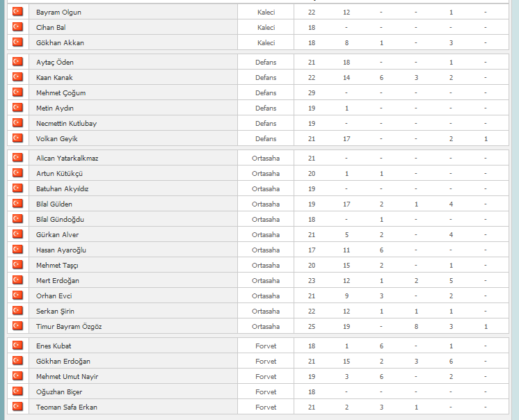The width and height of the screenshot is (519, 420).
Task: Click the flag next to Bilal Gülden
Action: coord(17,204)
